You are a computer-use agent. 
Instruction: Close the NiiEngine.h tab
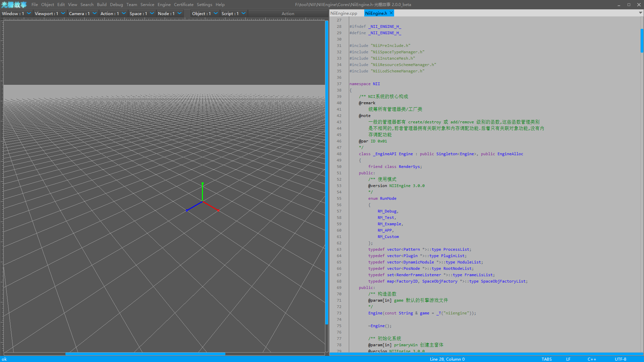(391, 13)
